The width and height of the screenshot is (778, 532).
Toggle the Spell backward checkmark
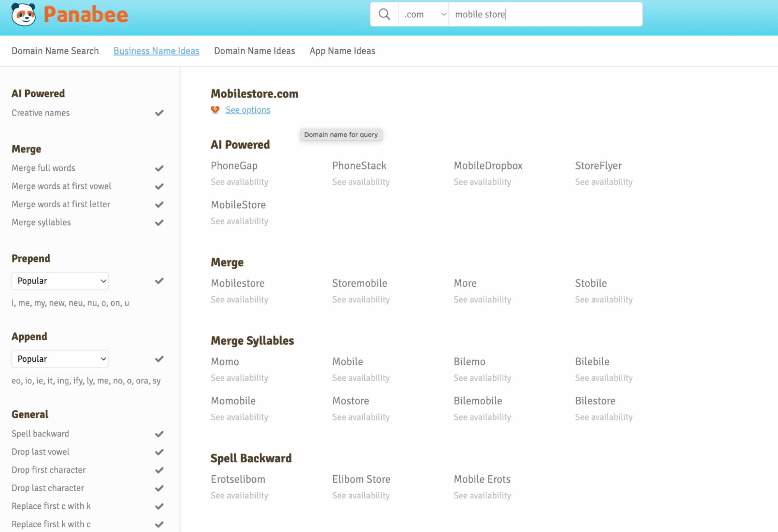(x=159, y=434)
